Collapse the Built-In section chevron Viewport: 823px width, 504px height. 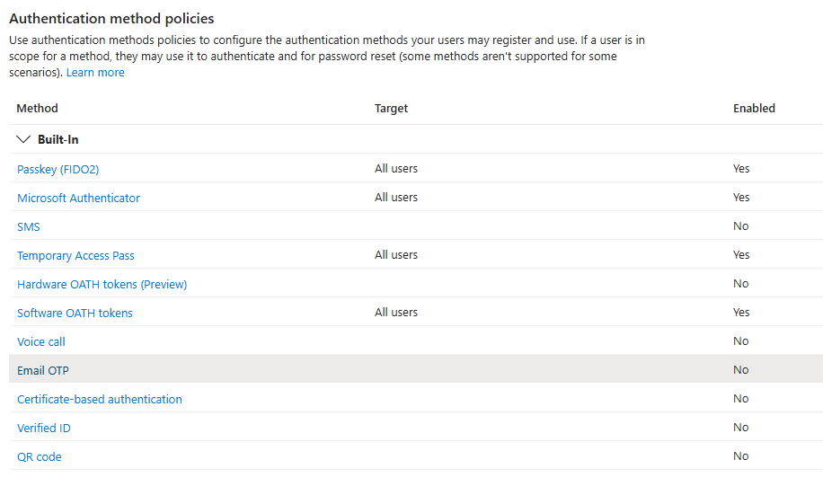(23, 139)
